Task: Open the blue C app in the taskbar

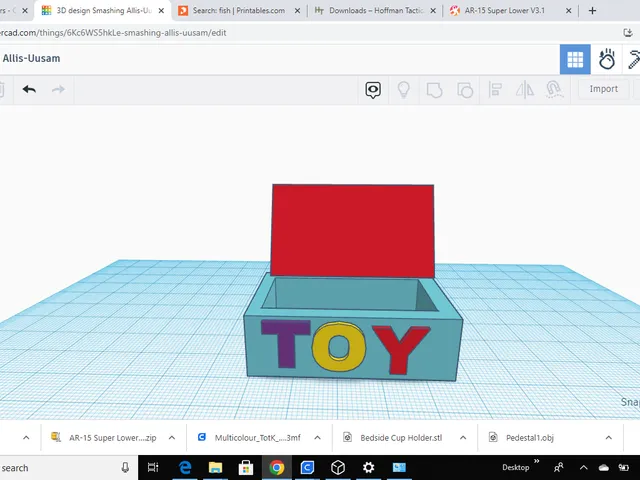Action: [x=307, y=467]
